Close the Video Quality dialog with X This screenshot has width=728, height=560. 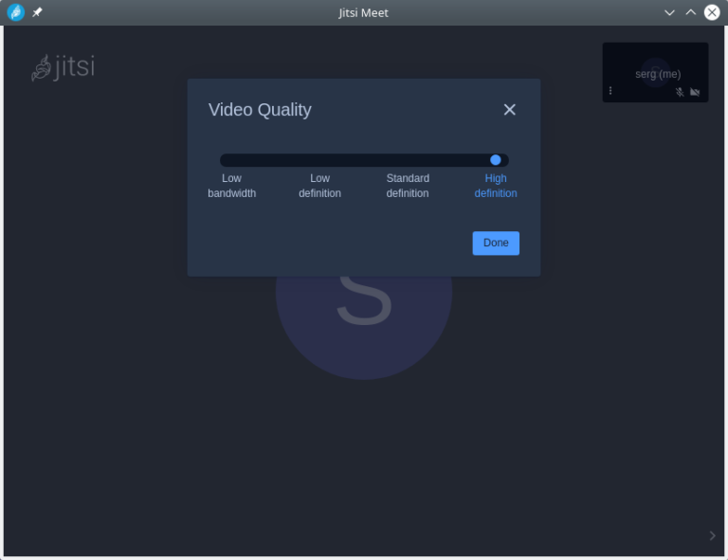(509, 110)
